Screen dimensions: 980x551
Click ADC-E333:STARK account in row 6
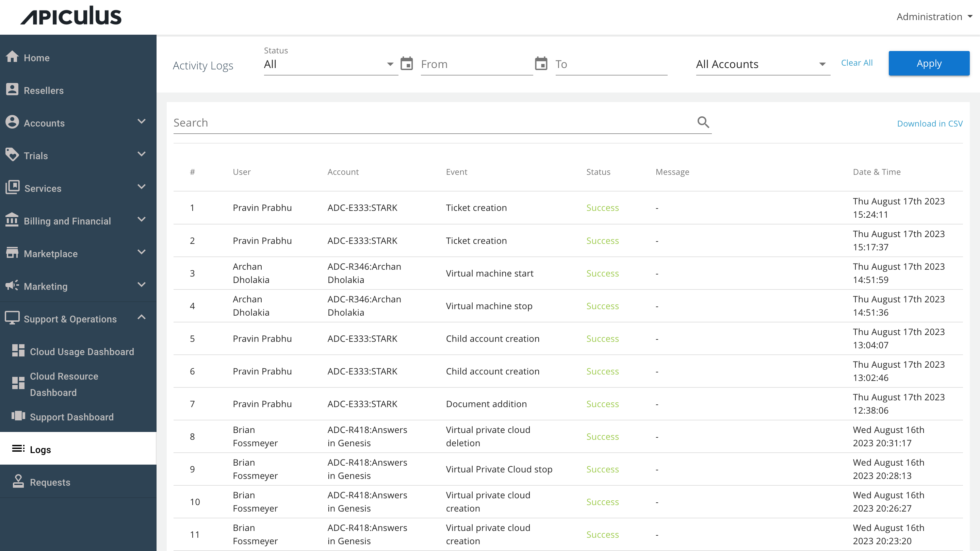(x=362, y=371)
